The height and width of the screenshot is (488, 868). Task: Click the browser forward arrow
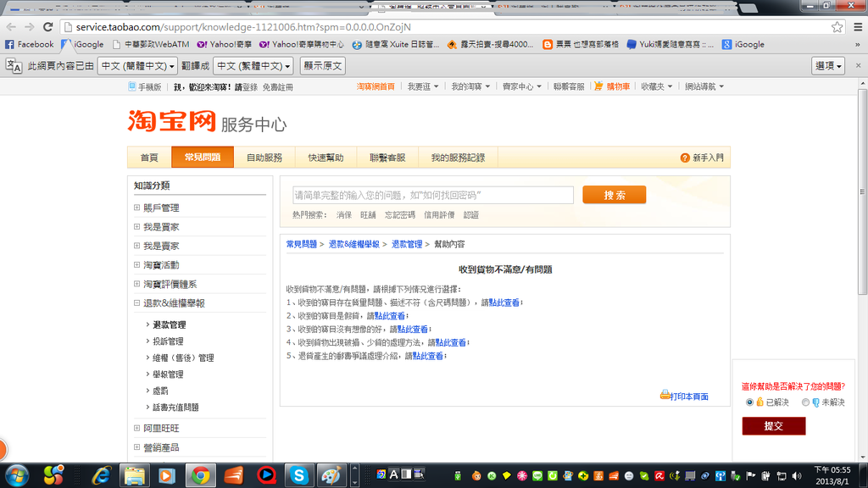30,26
